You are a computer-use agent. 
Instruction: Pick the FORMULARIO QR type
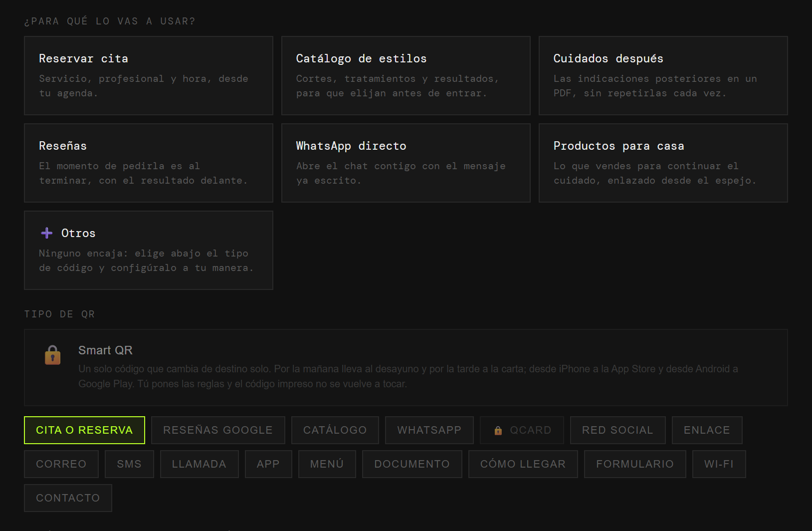[635, 464]
